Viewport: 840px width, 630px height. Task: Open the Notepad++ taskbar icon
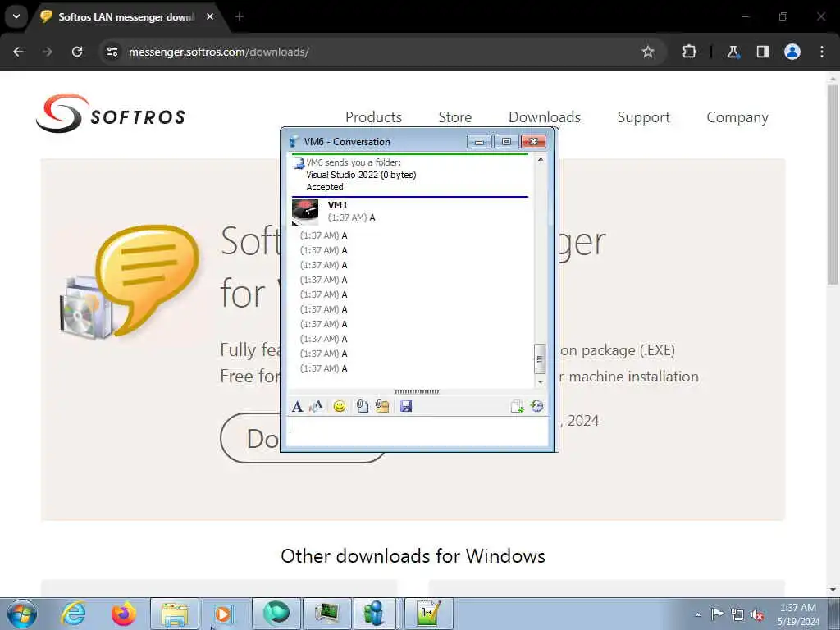tap(428, 614)
